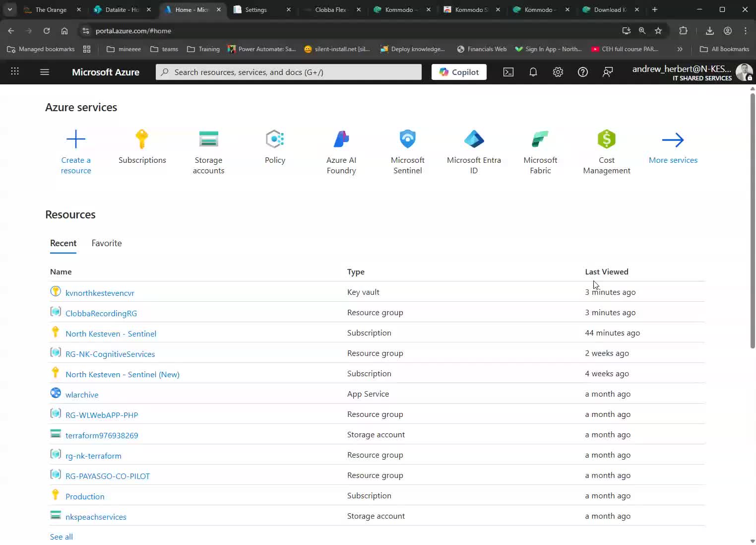Open the RG-PAYASGO-CO-PILOT resource group
The image size is (756, 545).
(108, 476)
